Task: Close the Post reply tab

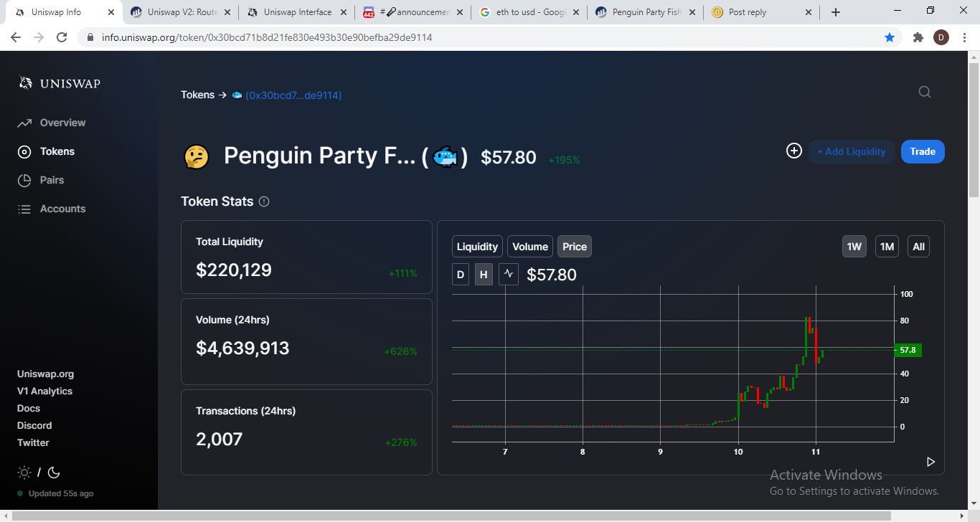Action: point(809,12)
